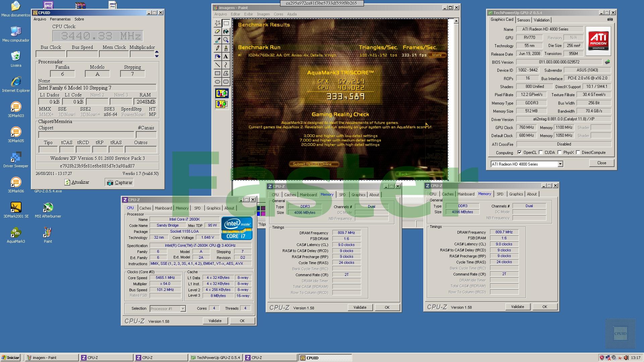Open the Imagem menu in Paint

click(x=263, y=14)
